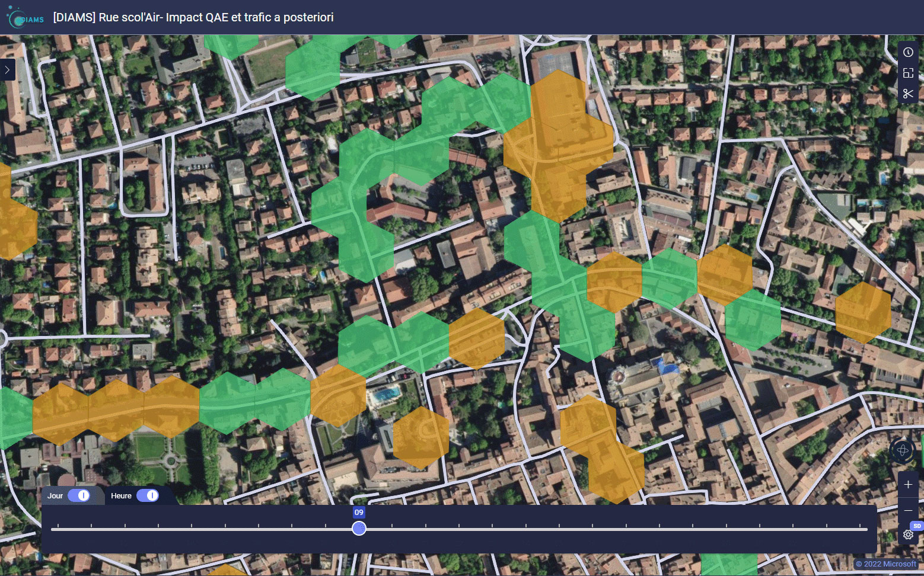Image resolution: width=924 pixels, height=576 pixels.
Task: Click the dashboard title text
Action: click(x=193, y=17)
